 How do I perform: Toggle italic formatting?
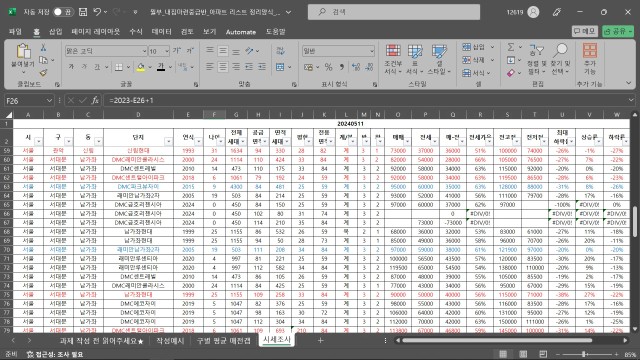coord(84,67)
